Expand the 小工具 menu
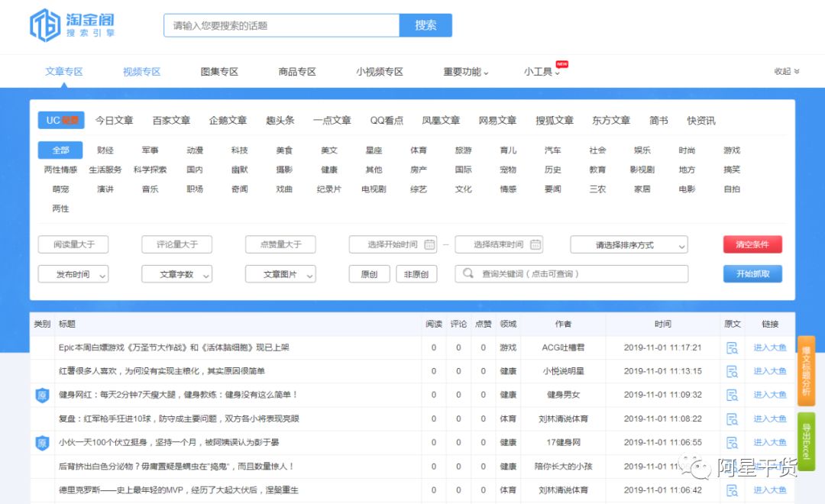 pyautogui.click(x=542, y=72)
